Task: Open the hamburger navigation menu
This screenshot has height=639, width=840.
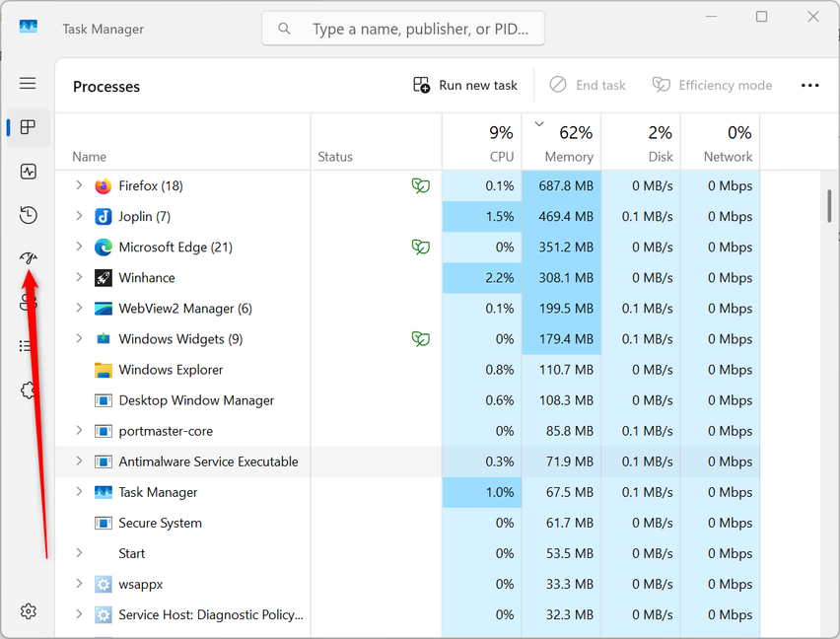Action: (28, 83)
